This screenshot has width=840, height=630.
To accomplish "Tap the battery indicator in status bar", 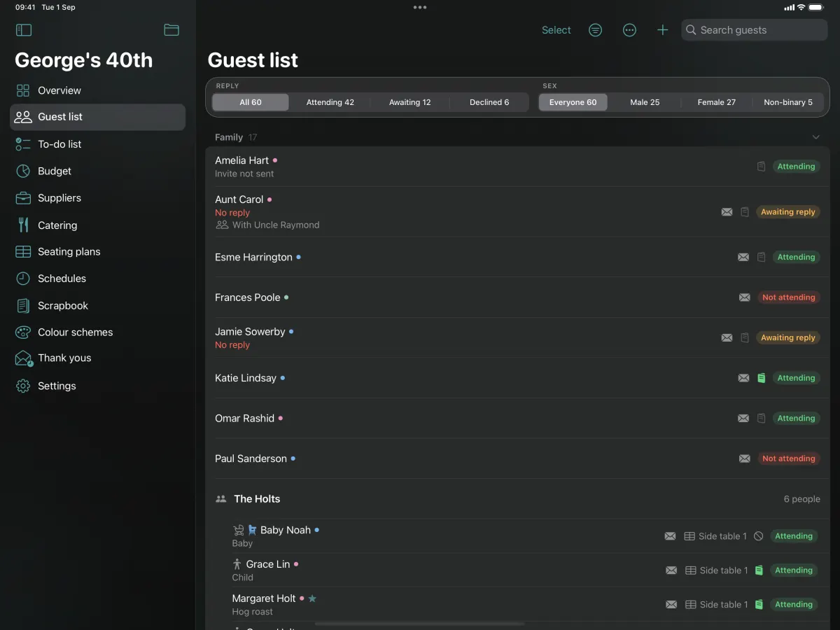I will click(816, 7).
